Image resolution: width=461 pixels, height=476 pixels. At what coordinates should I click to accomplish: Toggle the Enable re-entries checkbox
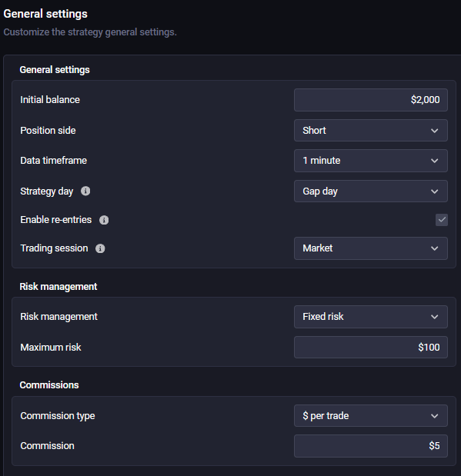pyautogui.click(x=441, y=220)
